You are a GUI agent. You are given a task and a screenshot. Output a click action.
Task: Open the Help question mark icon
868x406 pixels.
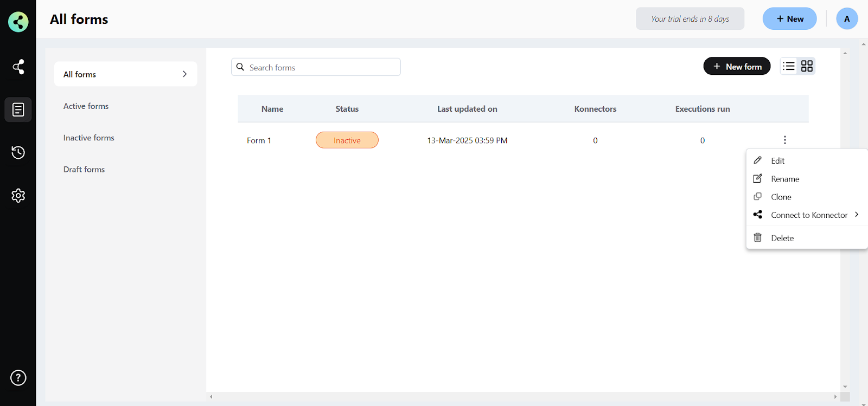coord(18,378)
